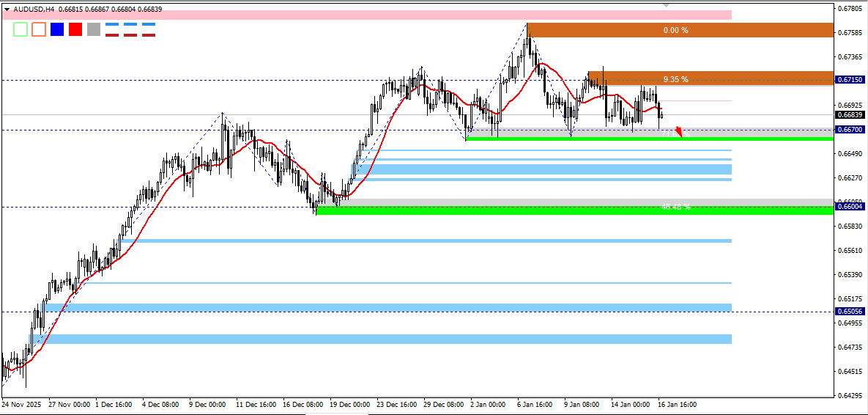Click the 16 Dec 08:00 time label

pos(303,405)
